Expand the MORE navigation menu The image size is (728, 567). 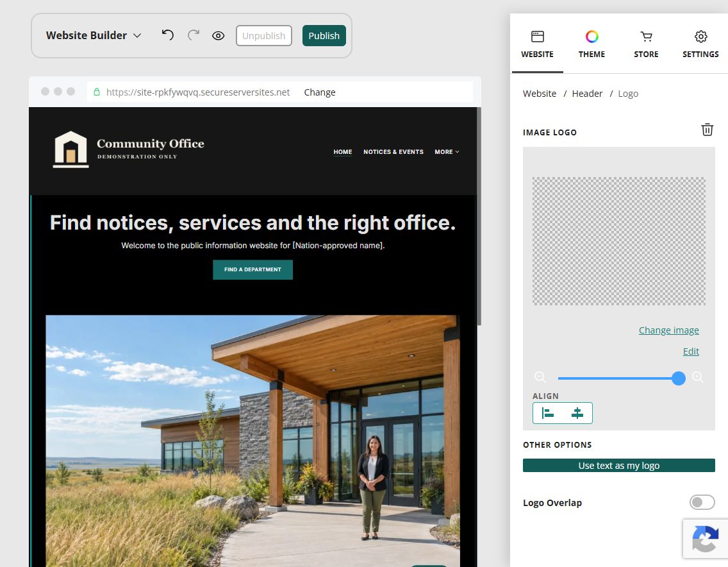[447, 152]
